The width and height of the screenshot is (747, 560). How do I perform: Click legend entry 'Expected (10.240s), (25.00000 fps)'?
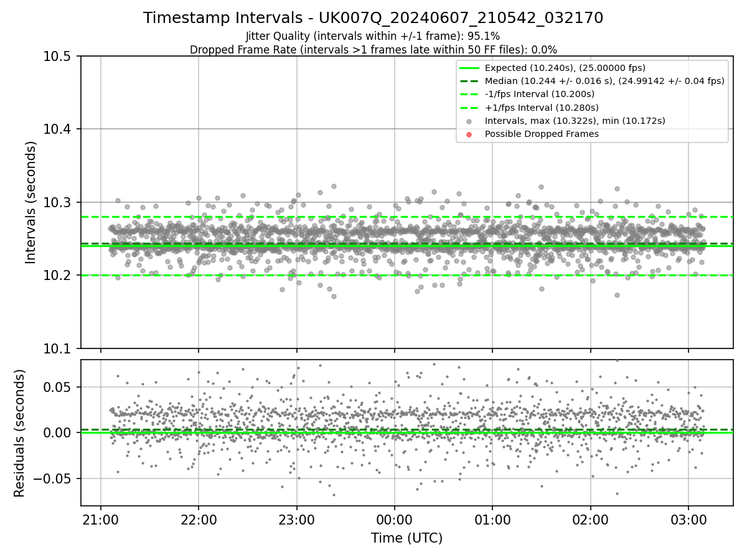565,68
